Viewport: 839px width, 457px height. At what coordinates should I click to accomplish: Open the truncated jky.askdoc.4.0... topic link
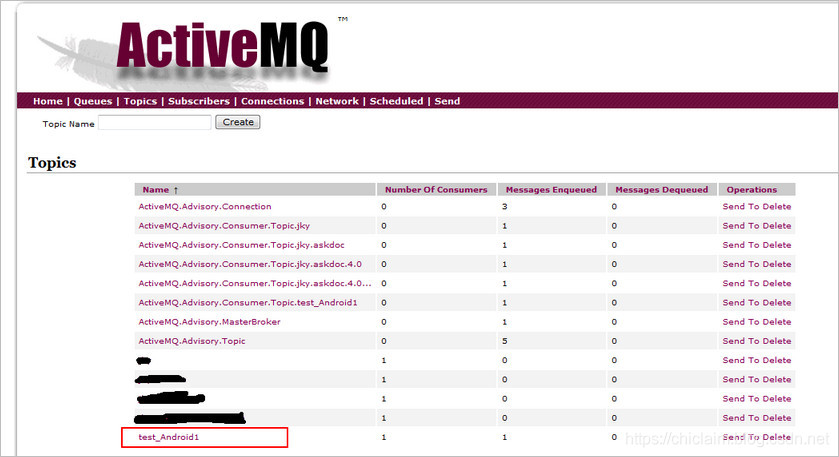pos(255,284)
